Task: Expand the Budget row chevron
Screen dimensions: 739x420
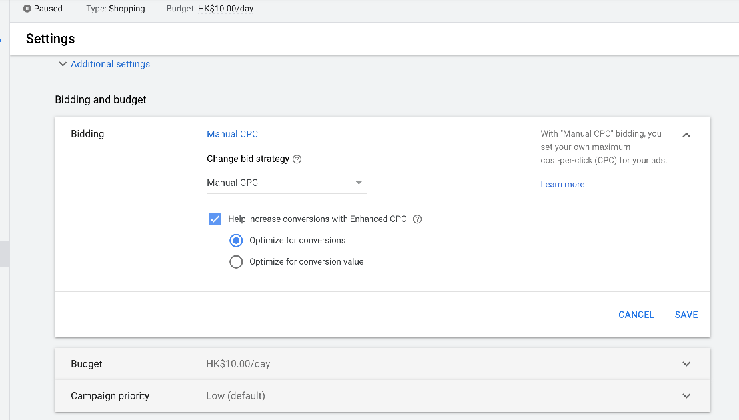Action: click(x=685, y=364)
